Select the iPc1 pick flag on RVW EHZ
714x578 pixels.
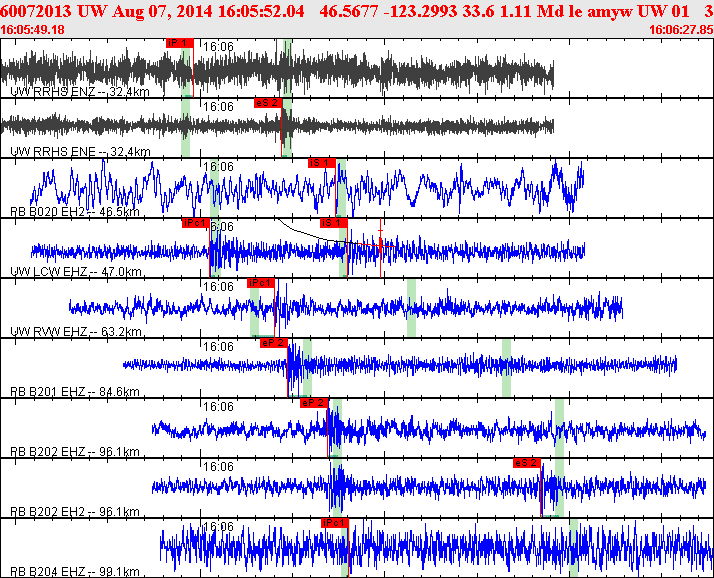tap(260, 283)
